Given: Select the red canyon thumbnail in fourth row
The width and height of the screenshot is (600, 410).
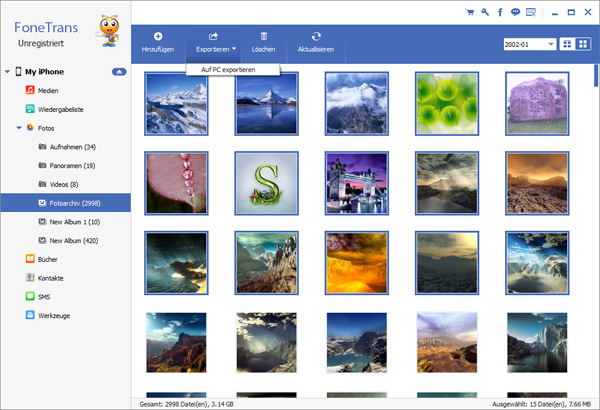Looking at the screenshot, I should click(176, 343).
